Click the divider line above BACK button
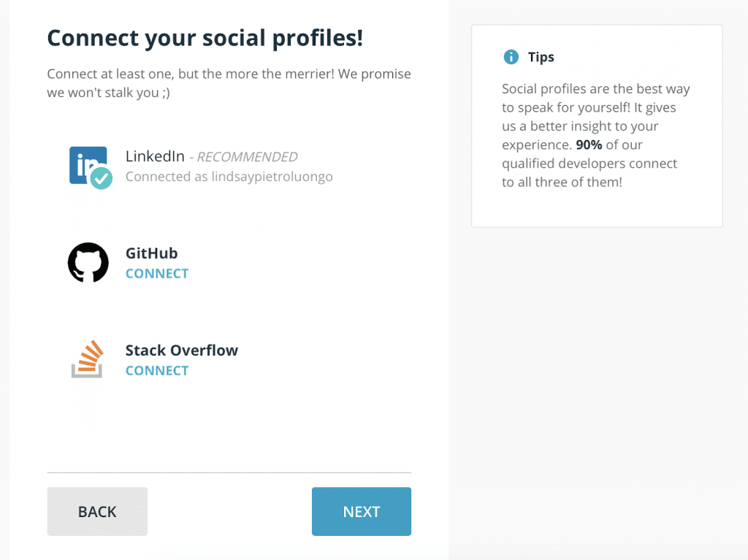748x560 pixels. pos(229,472)
